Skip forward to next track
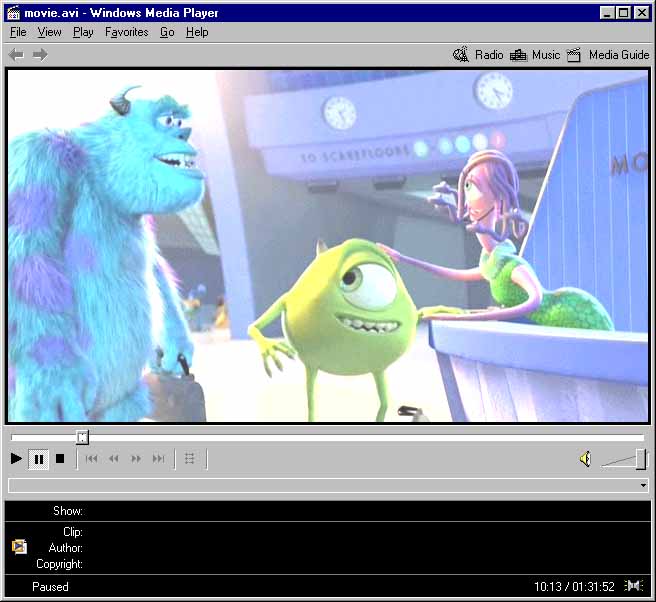 tap(159, 459)
